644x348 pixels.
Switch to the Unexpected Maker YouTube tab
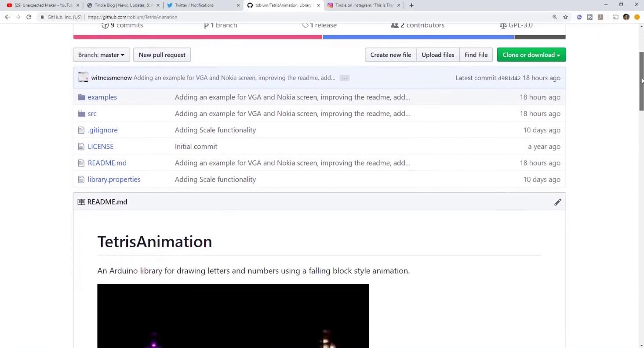tap(42, 5)
